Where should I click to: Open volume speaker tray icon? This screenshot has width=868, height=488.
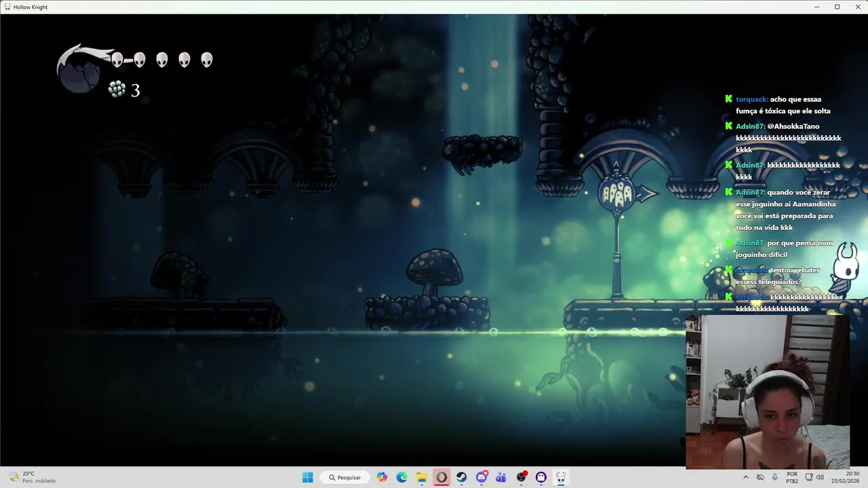pos(820,477)
